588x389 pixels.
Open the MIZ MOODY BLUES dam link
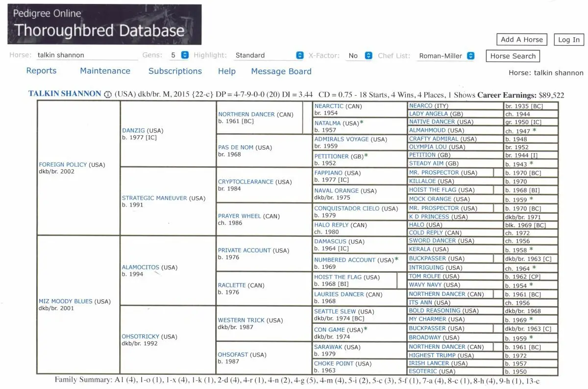[x=66, y=301]
